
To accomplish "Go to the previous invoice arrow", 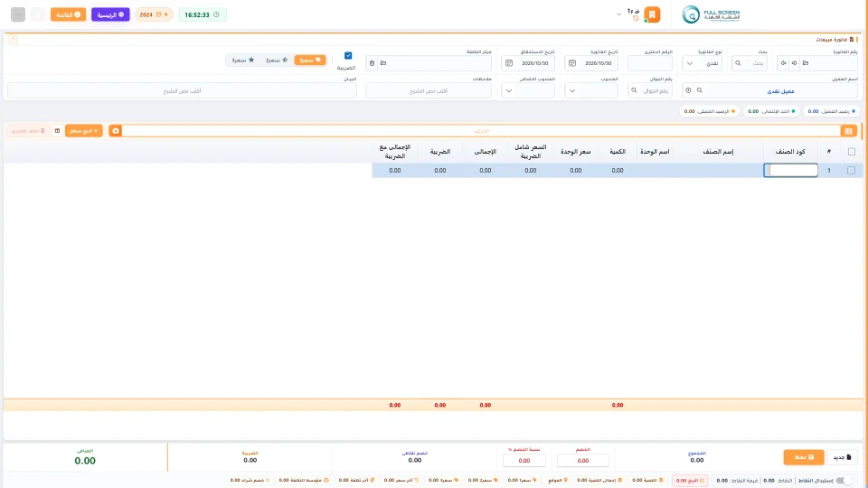I will coord(783,63).
